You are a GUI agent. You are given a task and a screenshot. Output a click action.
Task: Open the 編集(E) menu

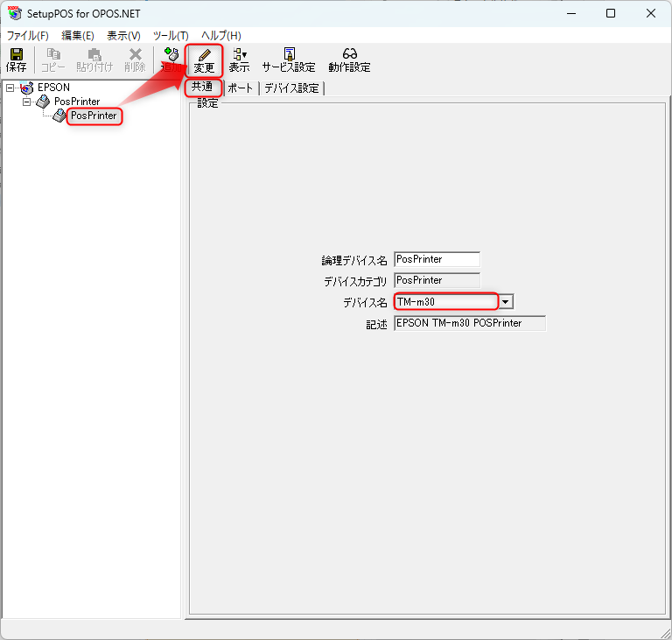pyautogui.click(x=78, y=36)
